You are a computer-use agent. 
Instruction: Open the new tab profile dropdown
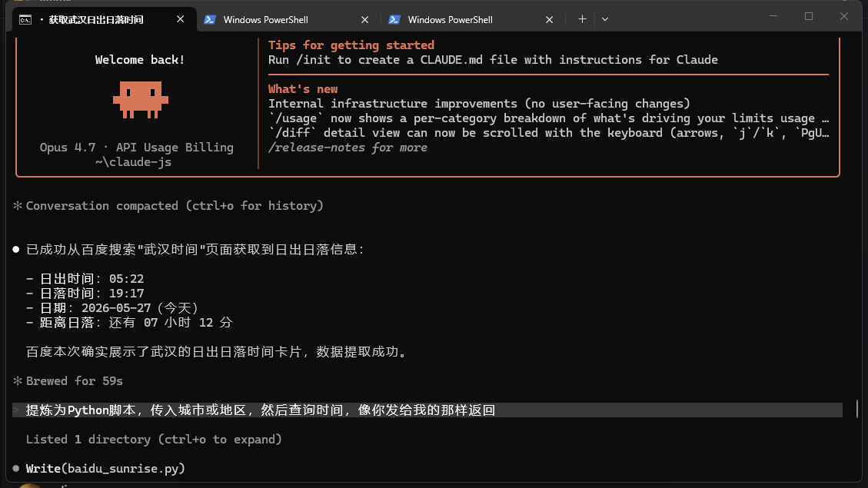[605, 19]
